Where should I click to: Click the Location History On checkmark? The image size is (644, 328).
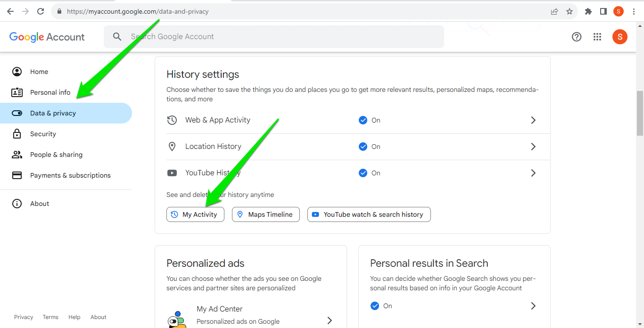pos(363,147)
